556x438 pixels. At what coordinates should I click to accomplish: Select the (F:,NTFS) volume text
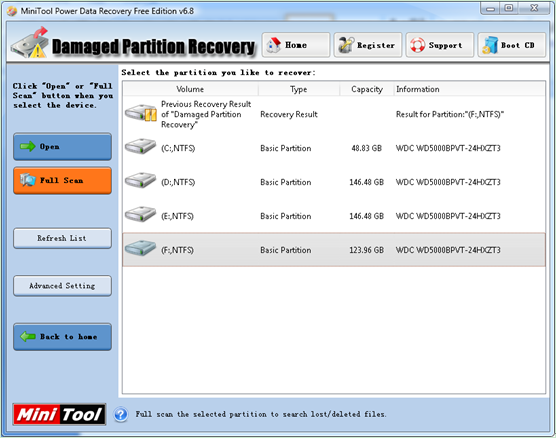177,250
